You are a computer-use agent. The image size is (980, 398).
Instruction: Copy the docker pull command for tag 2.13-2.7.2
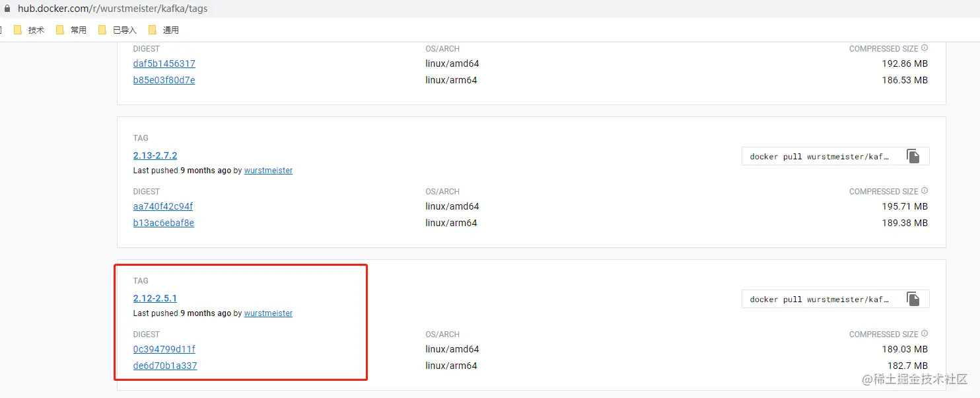click(x=913, y=157)
